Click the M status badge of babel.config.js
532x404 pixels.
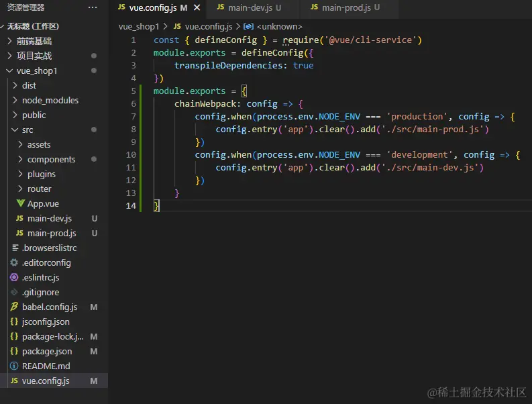pos(94,307)
